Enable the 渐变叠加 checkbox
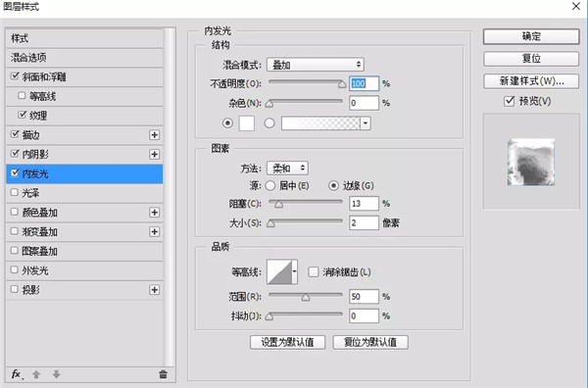The width and height of the screenshot is (588, 388). pyautogui.click(x=15, y=231)
